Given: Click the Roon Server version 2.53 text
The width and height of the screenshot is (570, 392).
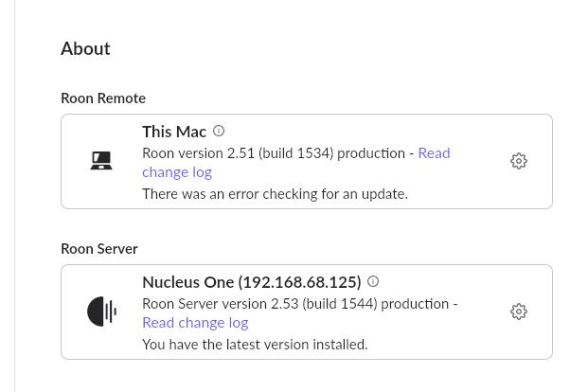Looking at the screenshot, I should (221, 304).
